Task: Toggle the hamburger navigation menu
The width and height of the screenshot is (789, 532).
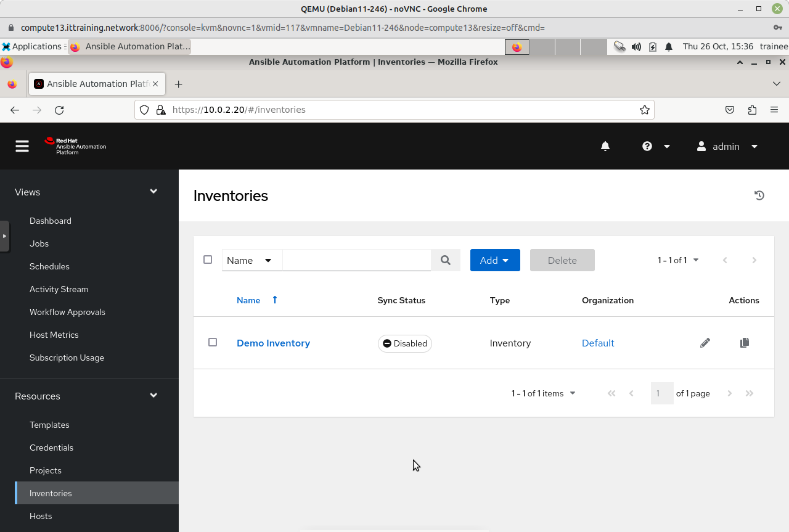Action: point(22,146)
